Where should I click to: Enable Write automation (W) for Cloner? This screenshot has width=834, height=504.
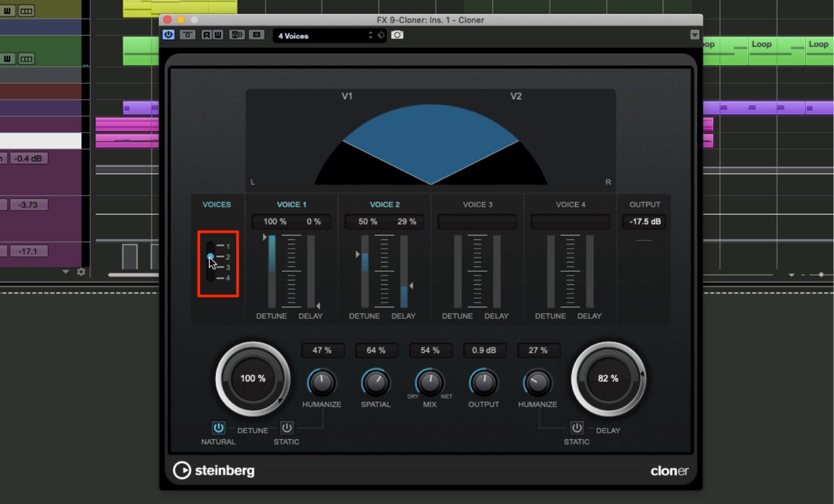(217, 35)
